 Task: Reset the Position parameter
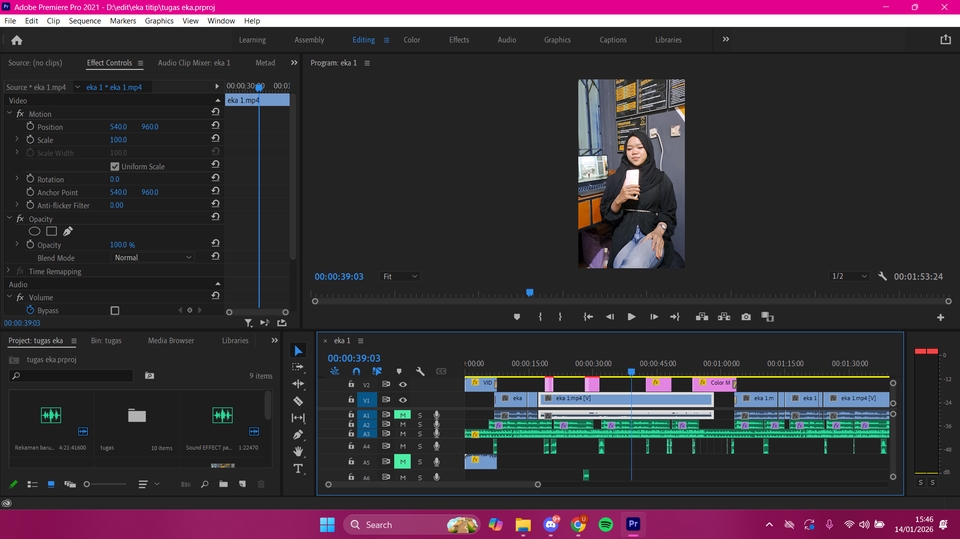coord(216,126)
